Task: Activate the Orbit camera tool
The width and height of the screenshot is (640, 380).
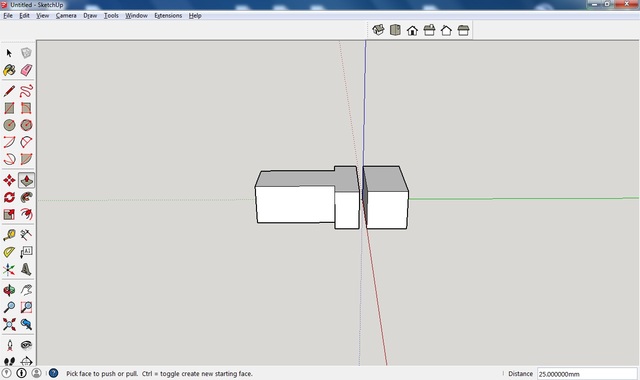Action: (9, 290)
